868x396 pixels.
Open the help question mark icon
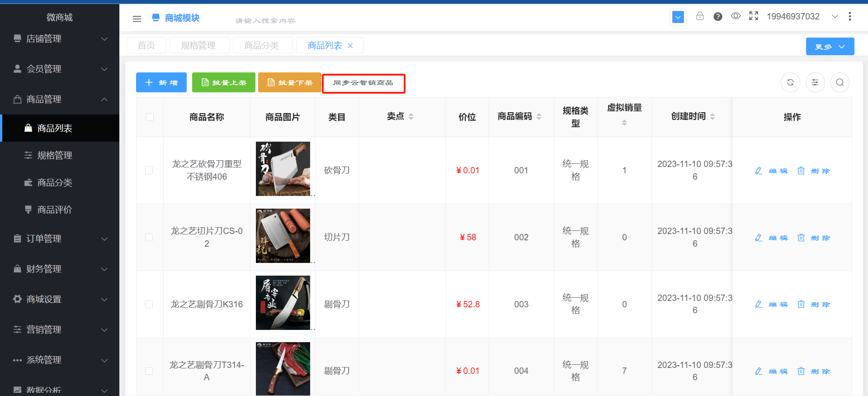(x=718, y=17)
